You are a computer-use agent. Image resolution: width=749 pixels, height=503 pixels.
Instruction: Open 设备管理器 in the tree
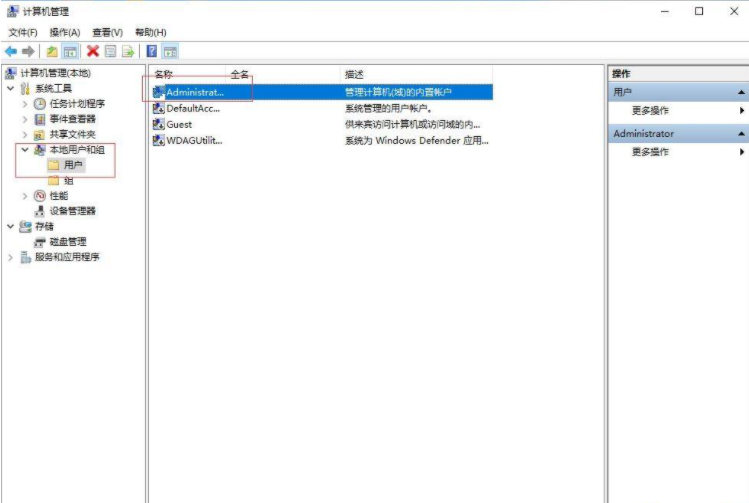click(72, 211)
